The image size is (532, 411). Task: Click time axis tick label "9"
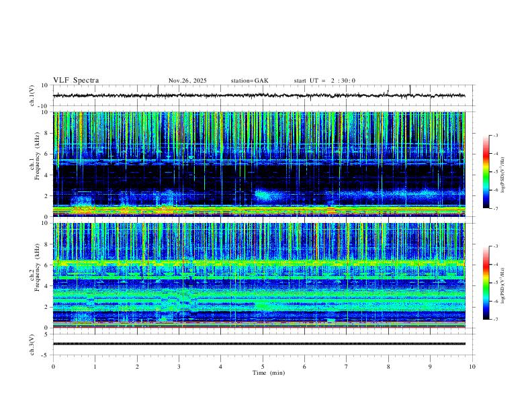pyautogui.click(x=430, y=367)
